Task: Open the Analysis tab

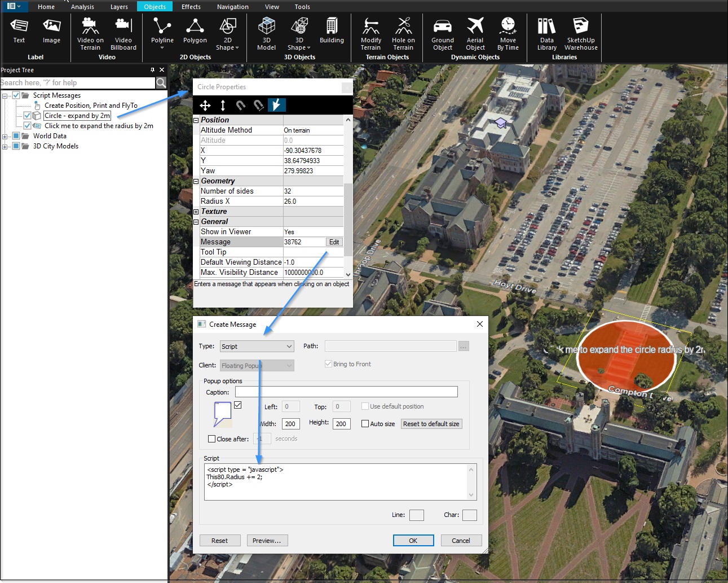Action: 82,7
